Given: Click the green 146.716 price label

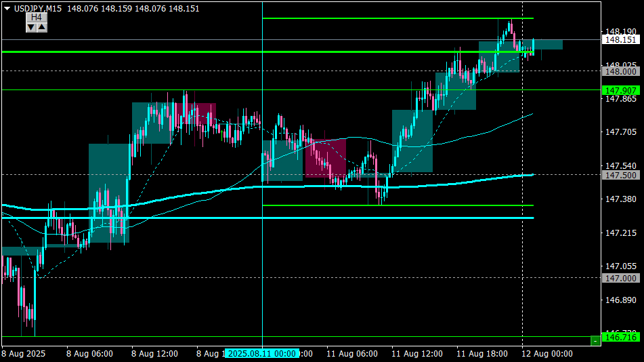Looking at the screenshot, I should (x=620, y=338).
